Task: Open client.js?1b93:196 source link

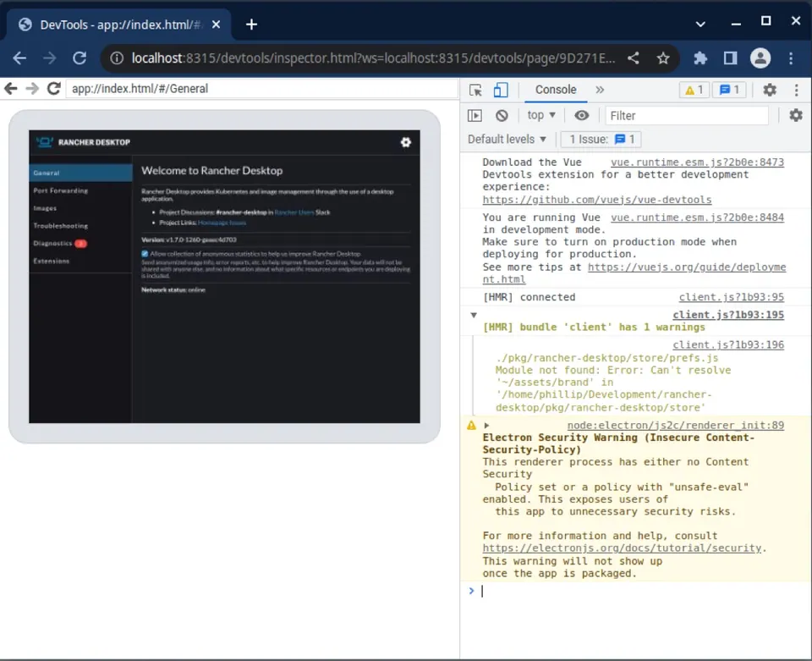Action: 728,344
